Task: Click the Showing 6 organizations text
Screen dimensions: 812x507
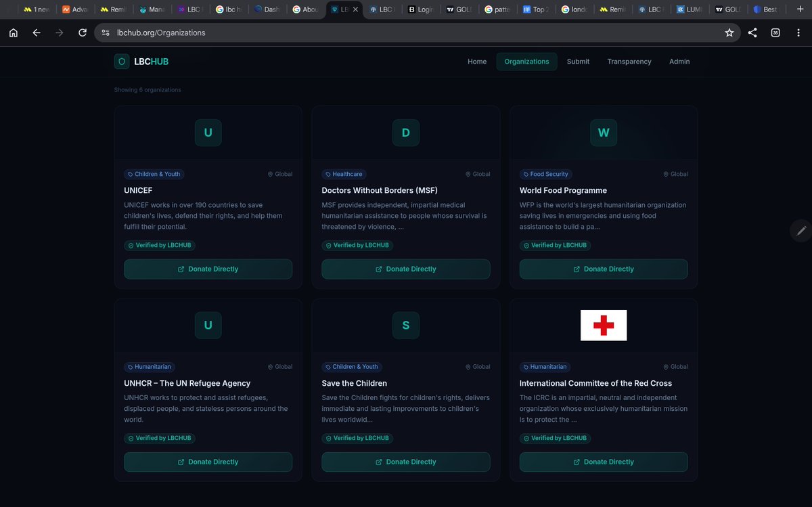Action: (148, 90)
